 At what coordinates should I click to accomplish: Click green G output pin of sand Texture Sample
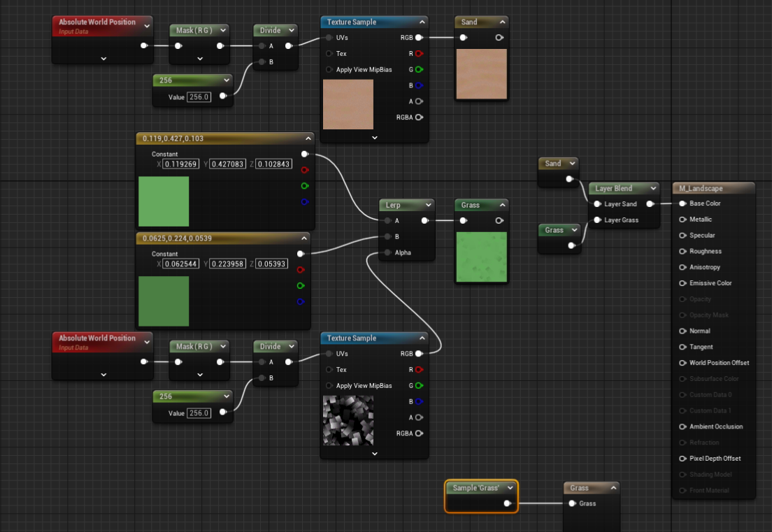coord(419,69)
